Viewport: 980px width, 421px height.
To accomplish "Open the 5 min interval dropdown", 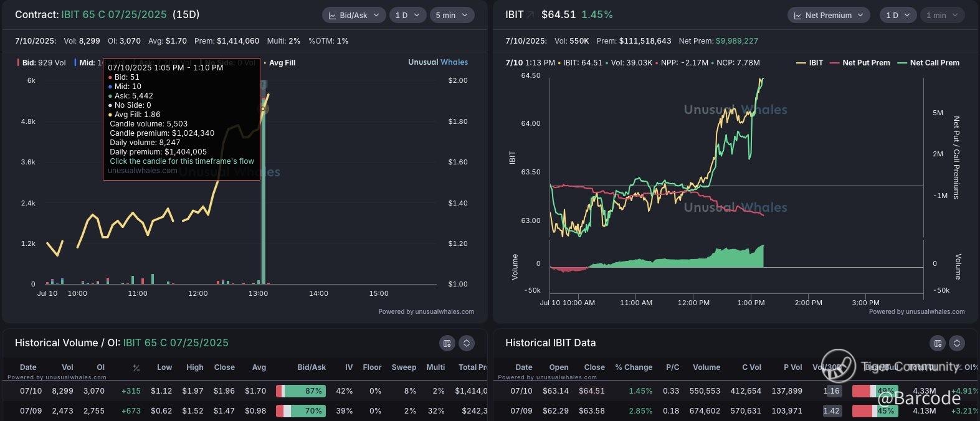I will coord(451,15).
